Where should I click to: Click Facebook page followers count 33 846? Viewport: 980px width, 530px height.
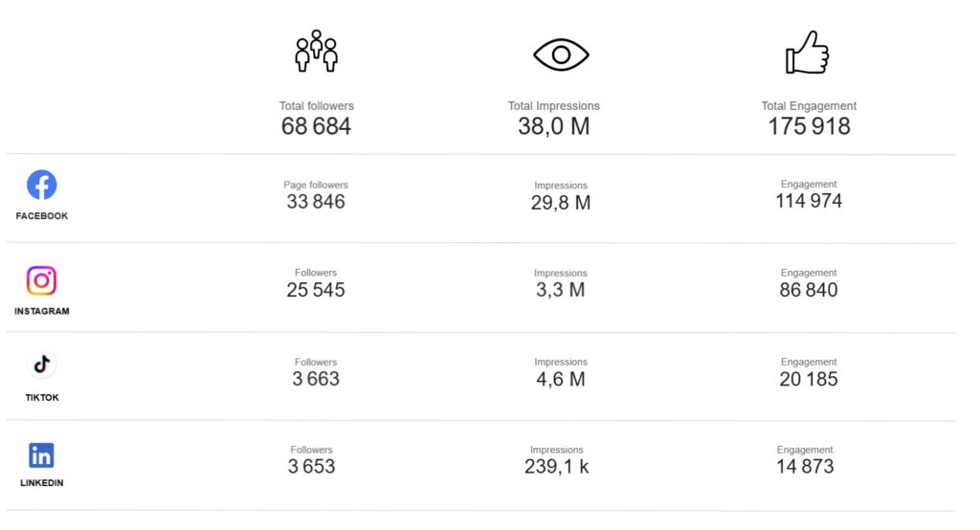(x=316, y=202)
